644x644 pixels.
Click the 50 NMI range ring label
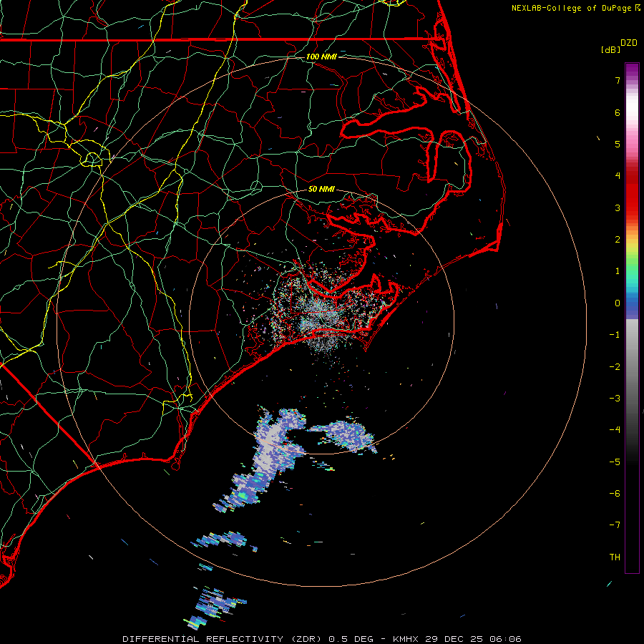(321, 189)
